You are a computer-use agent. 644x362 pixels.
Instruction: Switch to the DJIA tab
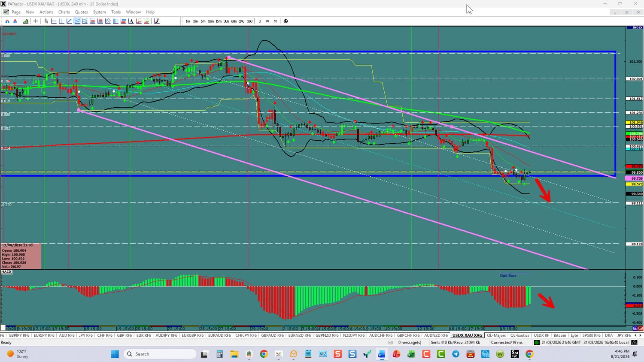[x=609, y=335]
